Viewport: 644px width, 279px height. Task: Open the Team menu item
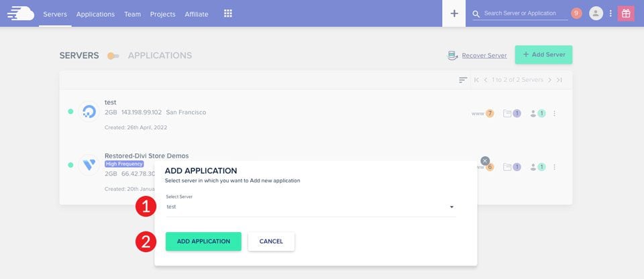[x=132, y=14]
